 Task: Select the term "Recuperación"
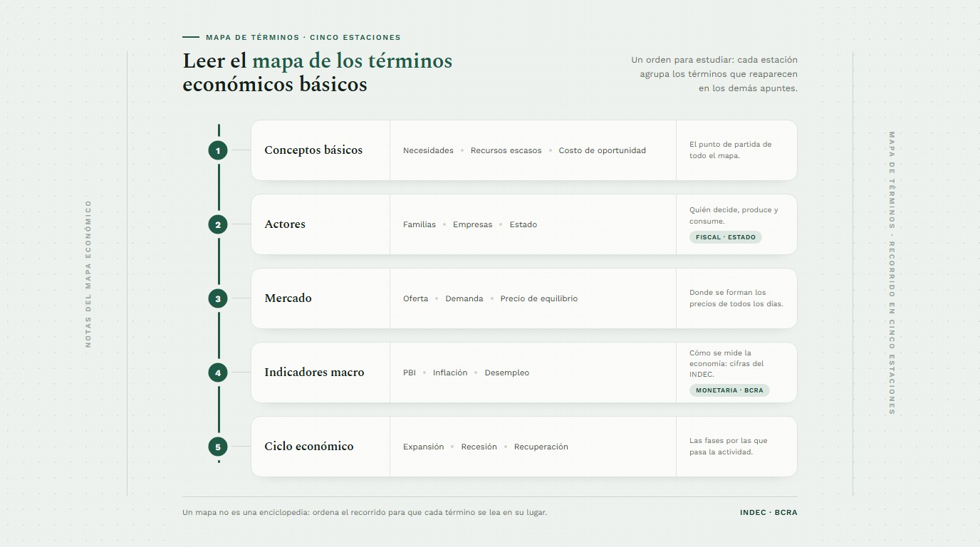coord(541,447)
